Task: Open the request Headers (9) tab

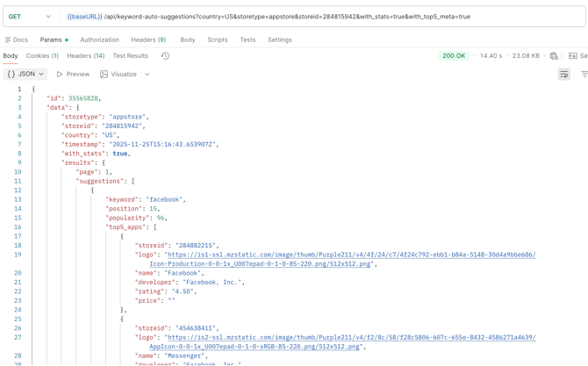Action: click(x=148, y=39)
